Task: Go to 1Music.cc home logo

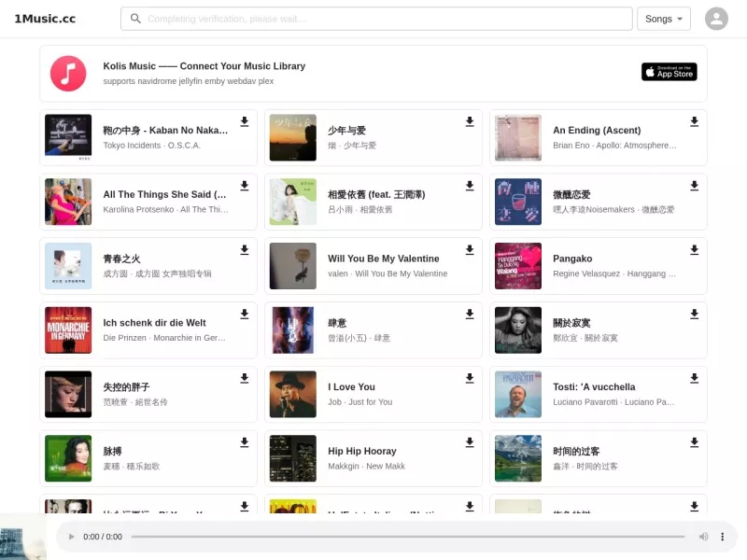Action: [x=45, y=19]
